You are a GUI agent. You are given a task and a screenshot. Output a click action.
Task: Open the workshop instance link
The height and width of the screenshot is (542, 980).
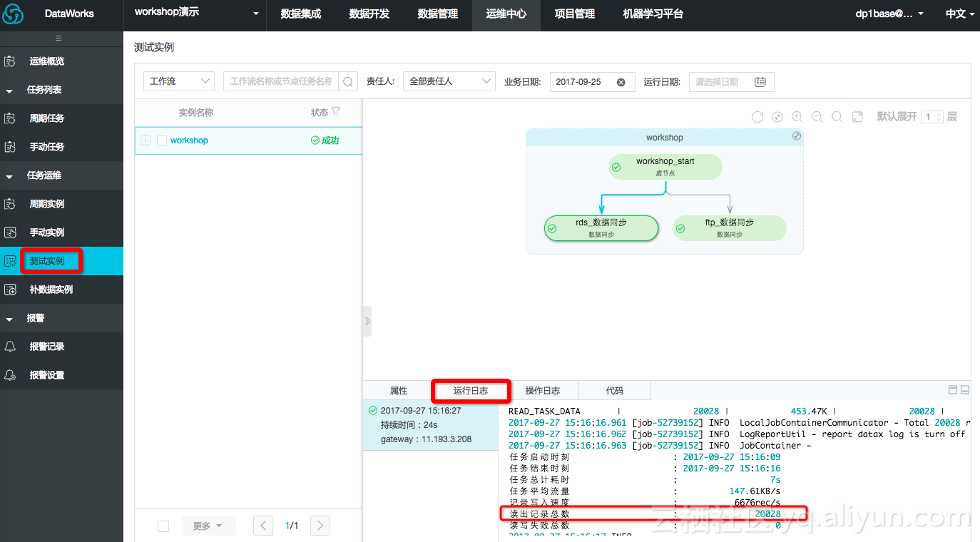tap(189, 140)
